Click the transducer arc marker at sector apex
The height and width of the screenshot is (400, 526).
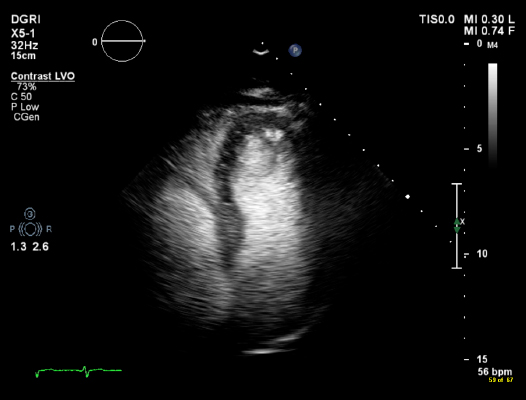pos(261,52)
